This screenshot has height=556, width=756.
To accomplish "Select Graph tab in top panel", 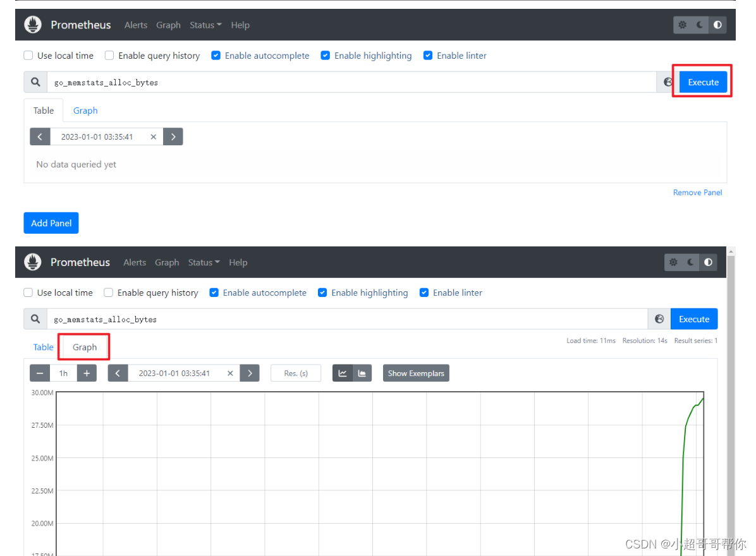I will tap(85, 111).
